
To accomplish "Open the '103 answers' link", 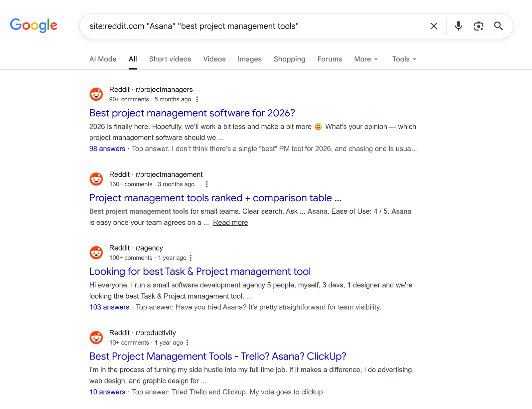I will (x=109, y=307).
